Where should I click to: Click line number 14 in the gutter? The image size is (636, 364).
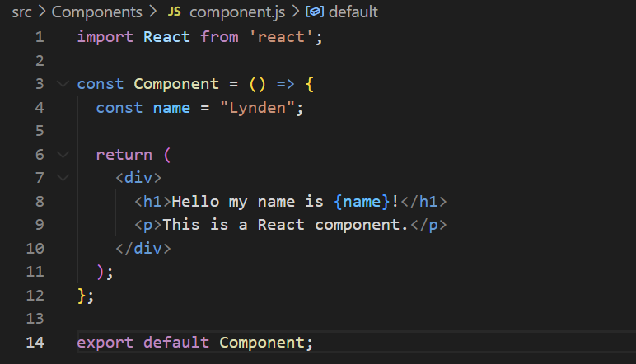click(35, 343)
